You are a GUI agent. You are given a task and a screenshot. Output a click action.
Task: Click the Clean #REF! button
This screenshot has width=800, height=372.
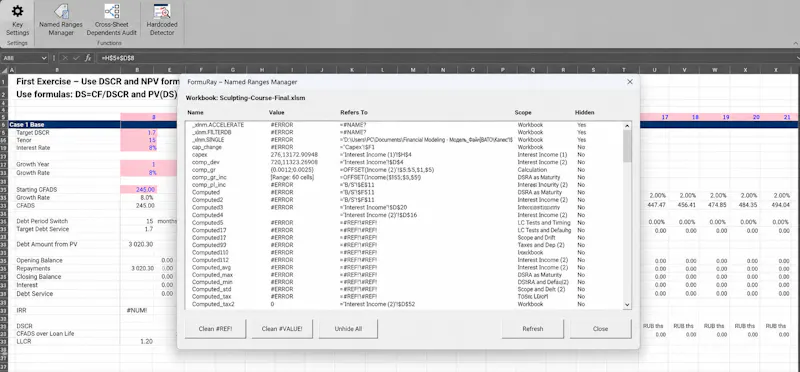[215, 329]
